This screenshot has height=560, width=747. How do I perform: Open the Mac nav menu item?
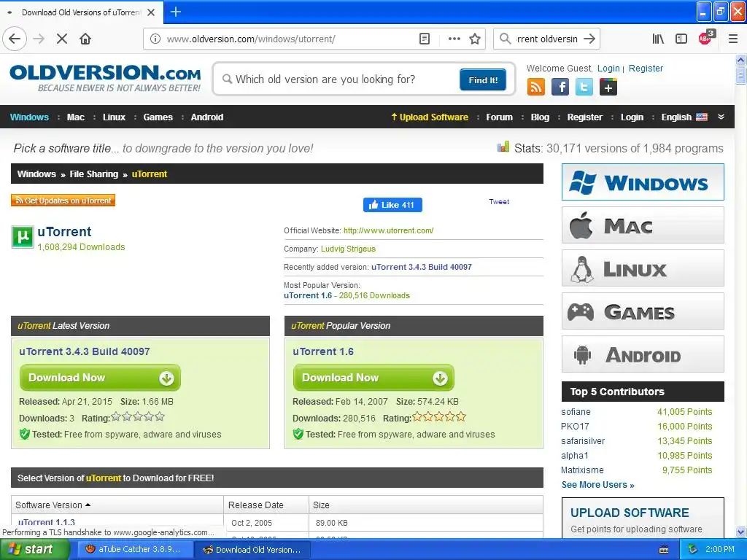click(x=76, y=117)
